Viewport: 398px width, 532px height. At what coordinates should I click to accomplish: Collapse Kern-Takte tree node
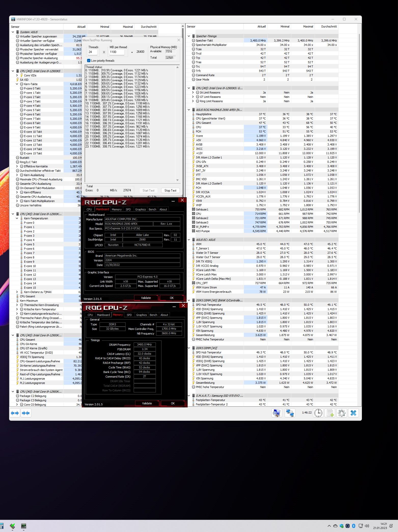(17, 84)
